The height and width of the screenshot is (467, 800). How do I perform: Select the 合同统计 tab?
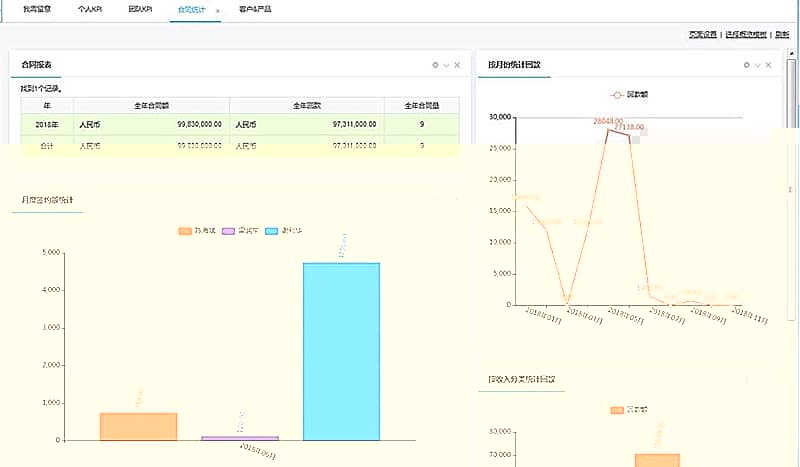tap(191, 10)
